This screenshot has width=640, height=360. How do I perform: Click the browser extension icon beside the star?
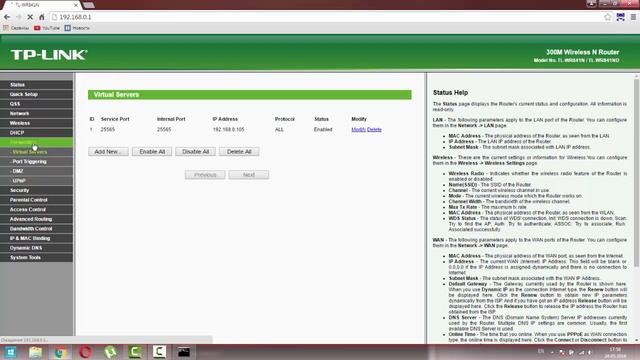tap(620, 17)
